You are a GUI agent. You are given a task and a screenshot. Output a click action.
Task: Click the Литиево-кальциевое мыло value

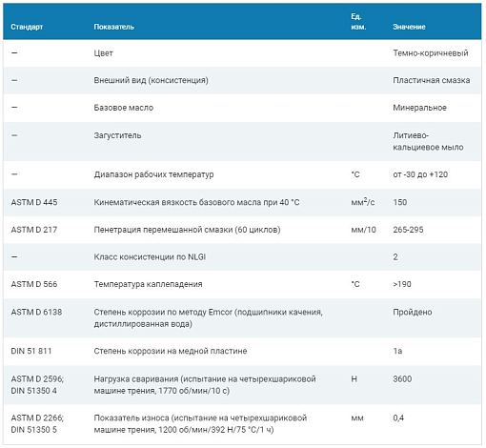click(x=428, y=141)
